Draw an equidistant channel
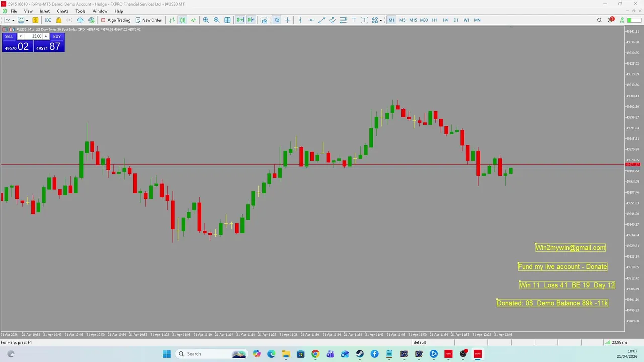644x362 pixels. tap(332, 20)
